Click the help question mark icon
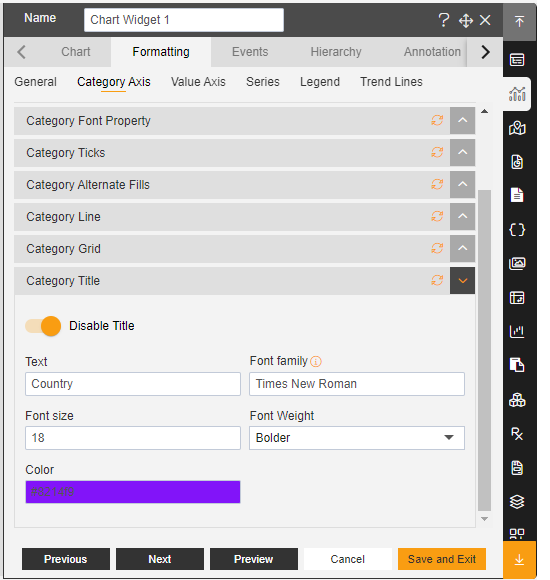550x580 pixels. 443,20
